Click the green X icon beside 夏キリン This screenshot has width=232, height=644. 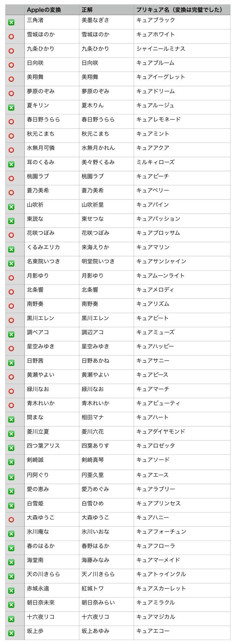coord(11,108)
